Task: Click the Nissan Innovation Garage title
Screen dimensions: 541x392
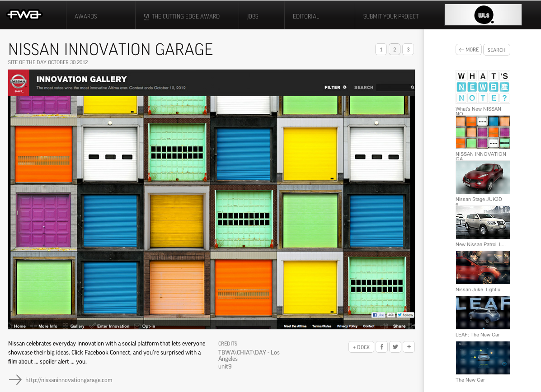Action: point(110,49)
